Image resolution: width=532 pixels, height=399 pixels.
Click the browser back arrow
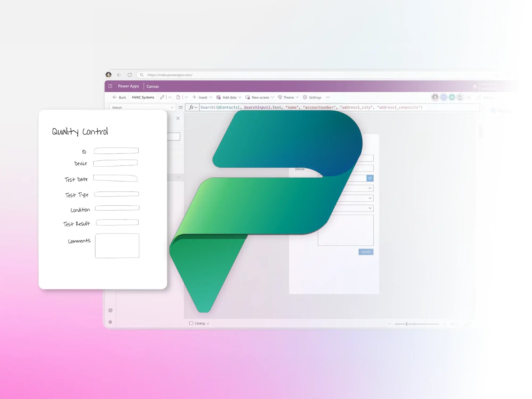(119, 75)
